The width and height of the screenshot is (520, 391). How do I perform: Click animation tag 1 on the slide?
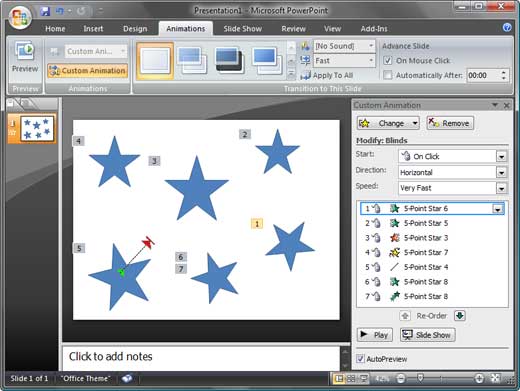click(257, 224)
